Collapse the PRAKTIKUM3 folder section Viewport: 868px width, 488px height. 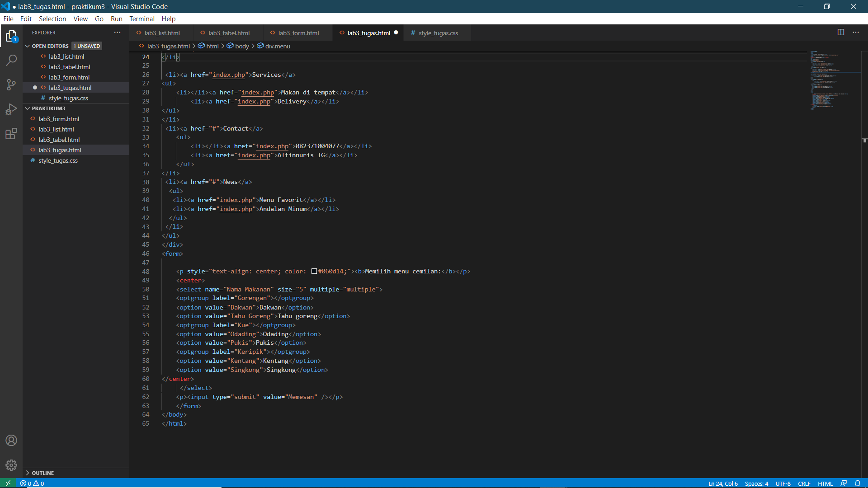[x=27, y=108]
